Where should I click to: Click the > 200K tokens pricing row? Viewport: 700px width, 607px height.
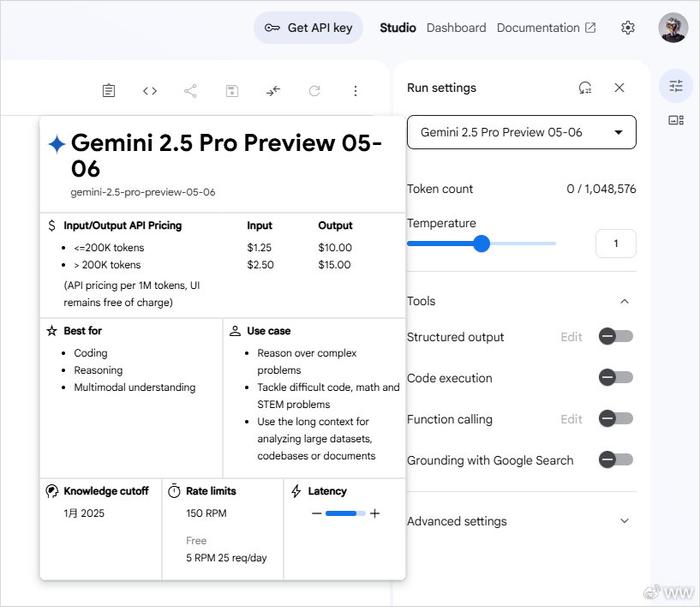pyautogui.click(x=107, y=265)
